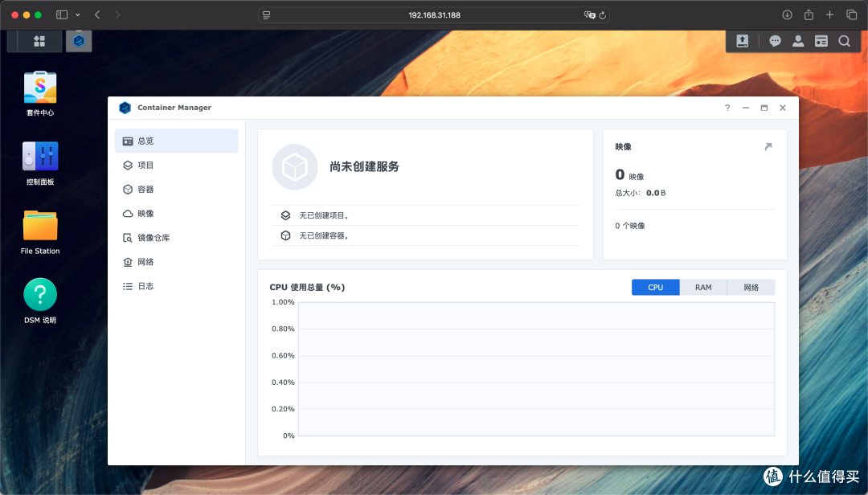Open the widgets panel icon in DSM taskbar

coord(821,41)
